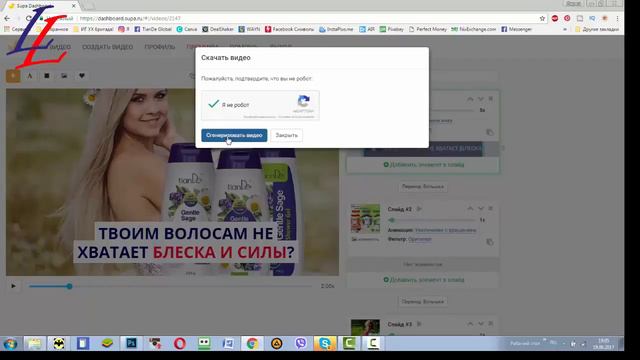
Task: Click "Сгенерировать видео" button
Action: click(x=234, y=135)
